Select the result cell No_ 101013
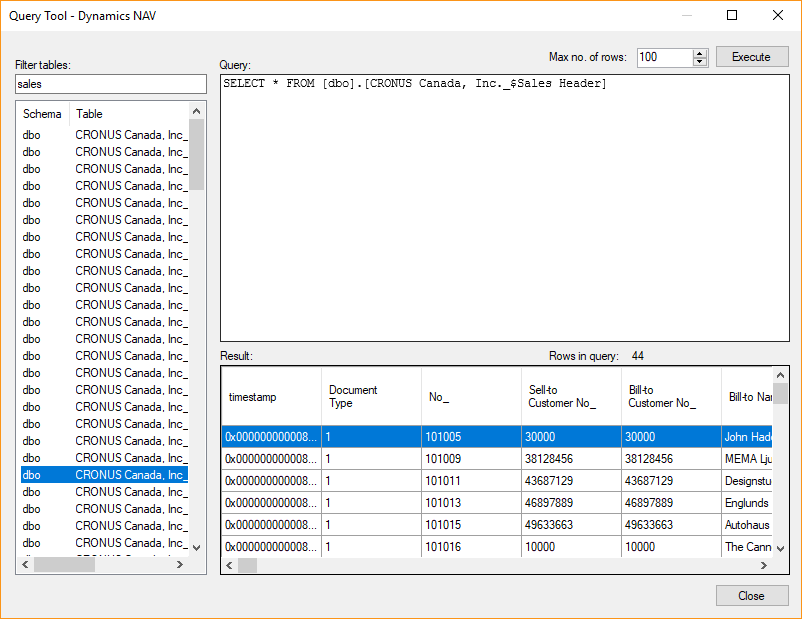Viewport: 802px width, 619px height. point(472,503)
